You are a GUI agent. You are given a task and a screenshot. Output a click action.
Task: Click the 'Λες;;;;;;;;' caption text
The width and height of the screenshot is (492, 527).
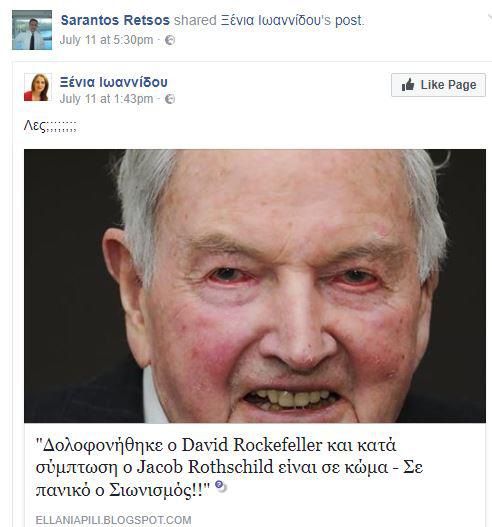point(50,126)
